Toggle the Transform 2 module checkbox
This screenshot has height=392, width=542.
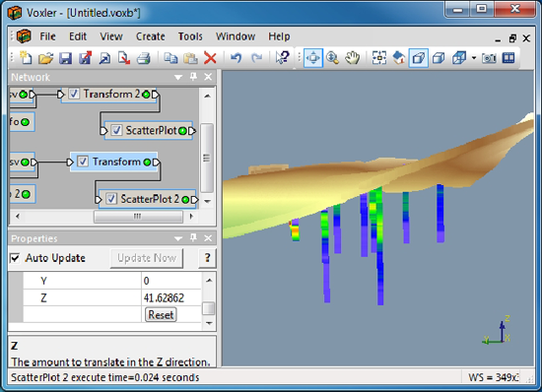tap(74, 94)
